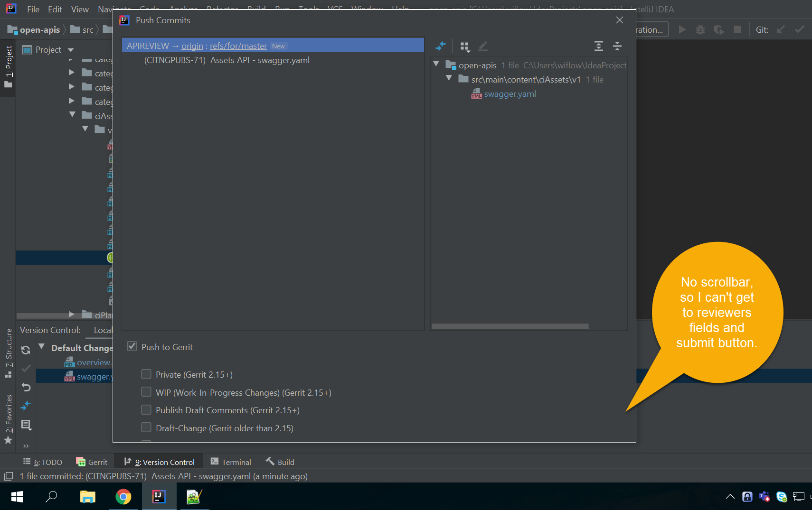Click the origin link in push target

(192, 46)
